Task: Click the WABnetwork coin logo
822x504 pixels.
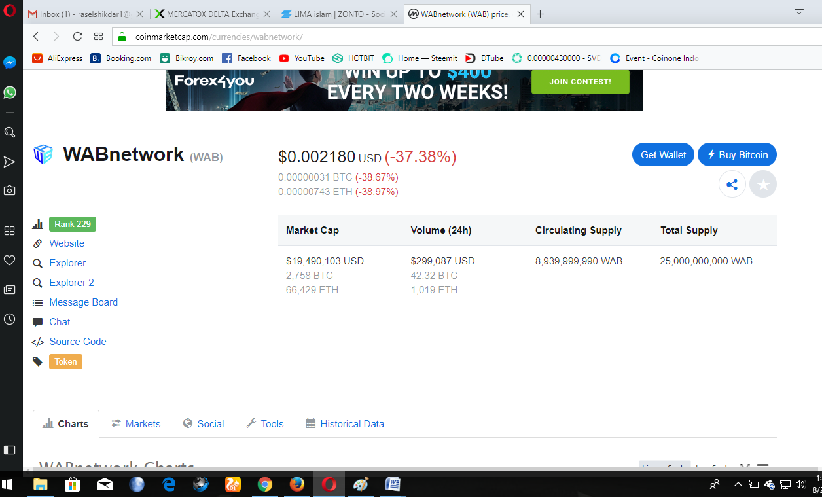Action: [43, 154]
